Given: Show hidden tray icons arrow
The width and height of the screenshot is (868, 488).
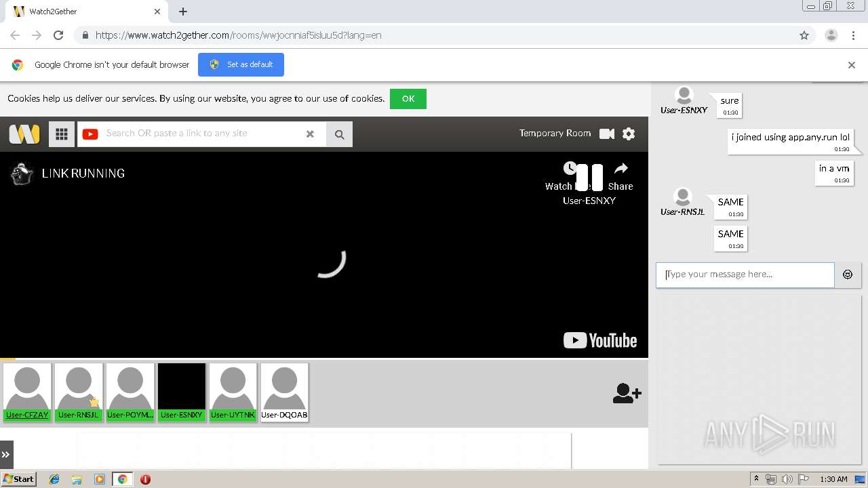Looking at the screenshot, I should 756,479.
